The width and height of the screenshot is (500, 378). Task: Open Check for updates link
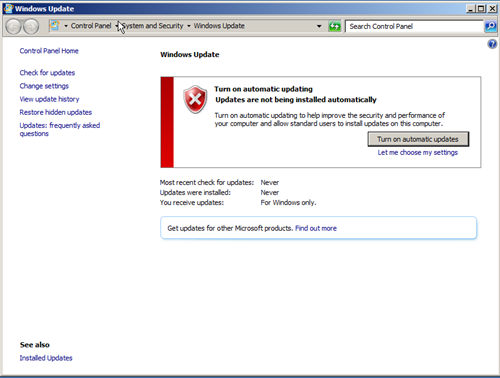47,73
